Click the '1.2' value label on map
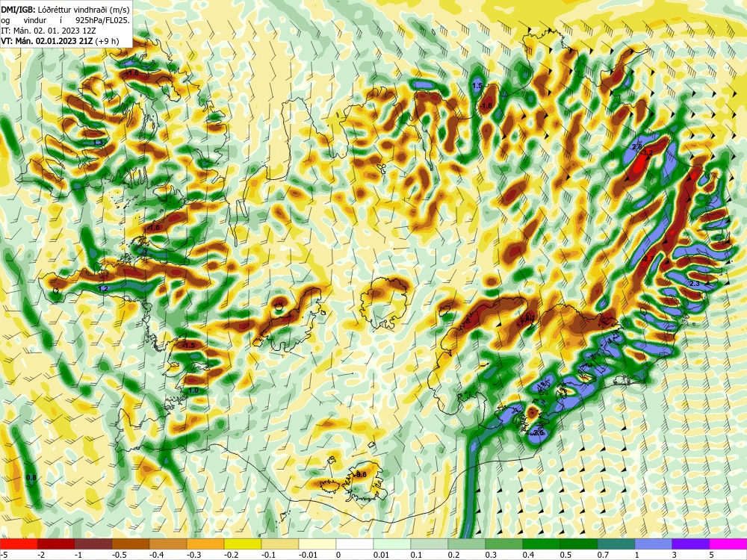 [103, 288]
